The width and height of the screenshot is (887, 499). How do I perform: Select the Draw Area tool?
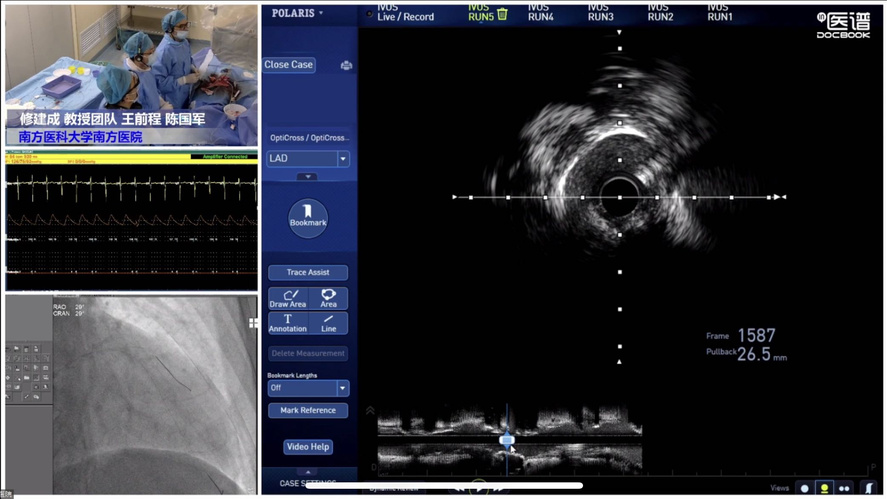click(287, 299)
